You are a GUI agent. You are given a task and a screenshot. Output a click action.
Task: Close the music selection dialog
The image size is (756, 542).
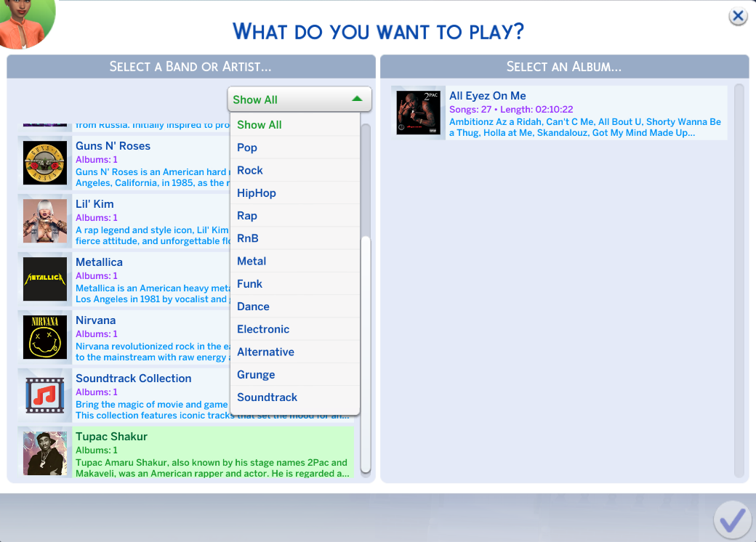pyautogui.click(x=738, y=17)
